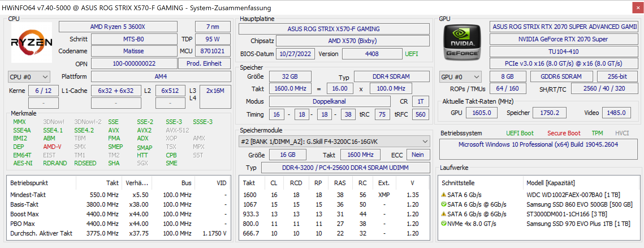
Task: Click warning icon beside ST3000DM001 drive
Action: point(444,214)
